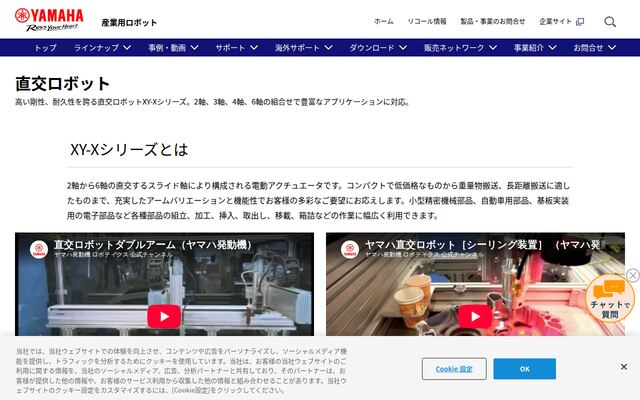Play the シーリング装置 video
Viewport: 640px width, 400px height.
(x=475, y=316)
